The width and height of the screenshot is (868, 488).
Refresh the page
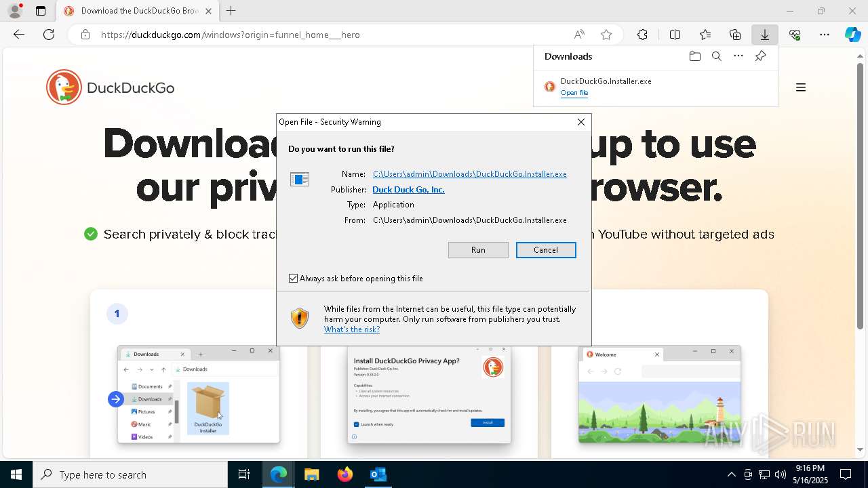pyautogui.click(x=49, y=35)
